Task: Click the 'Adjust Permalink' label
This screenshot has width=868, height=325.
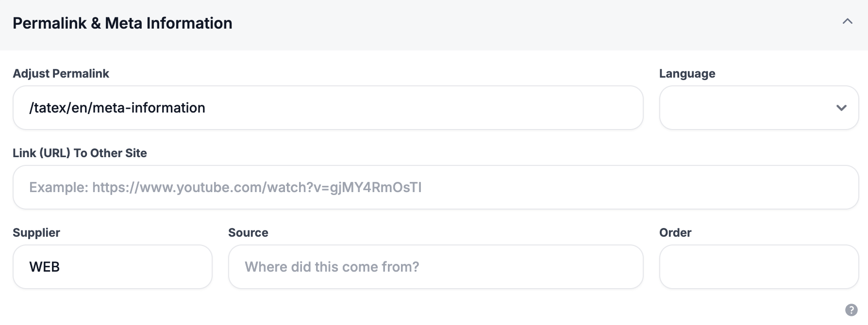Action: (61, 74)
